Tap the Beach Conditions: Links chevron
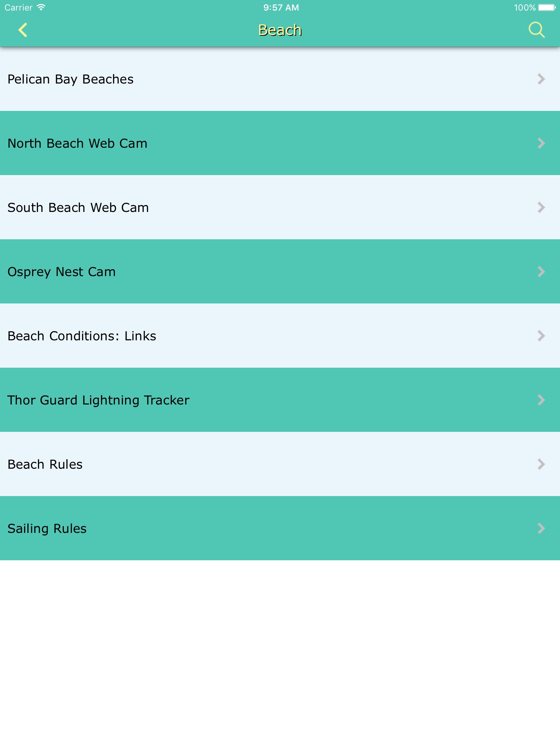The height and width of the screenshot is (747, 560). tap(541, 336)
